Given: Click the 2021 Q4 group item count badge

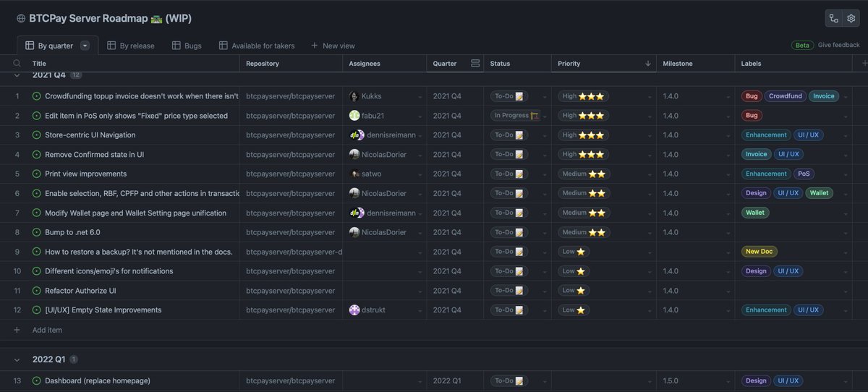Looking at the screenshot, I should 76,75.
